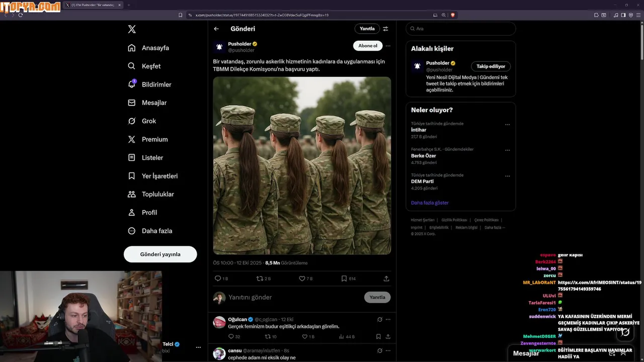Image resolution: width=644 pixels, height=362 pixels.
Task: Open more options on cansu reply
Action: click(388, 350)
